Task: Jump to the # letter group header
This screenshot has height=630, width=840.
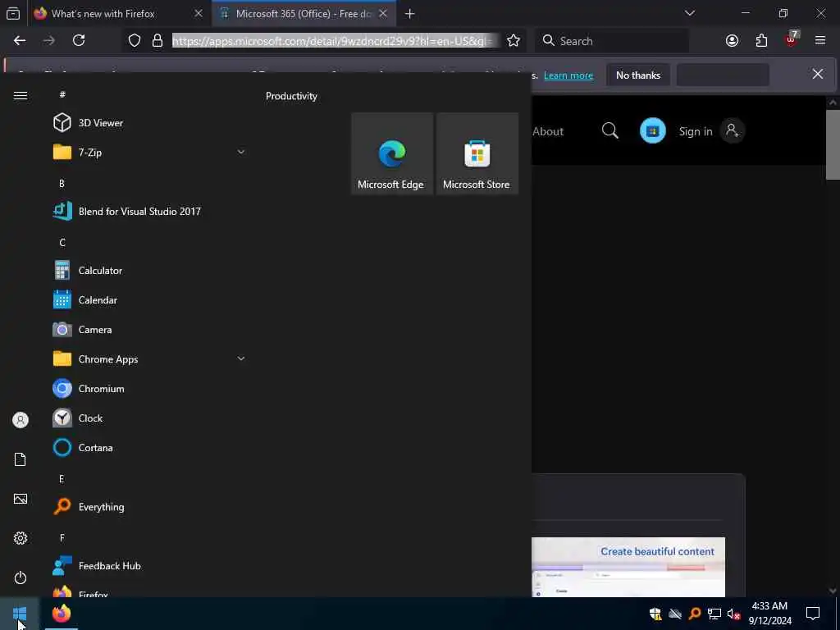Action: [x=62, y=94]
